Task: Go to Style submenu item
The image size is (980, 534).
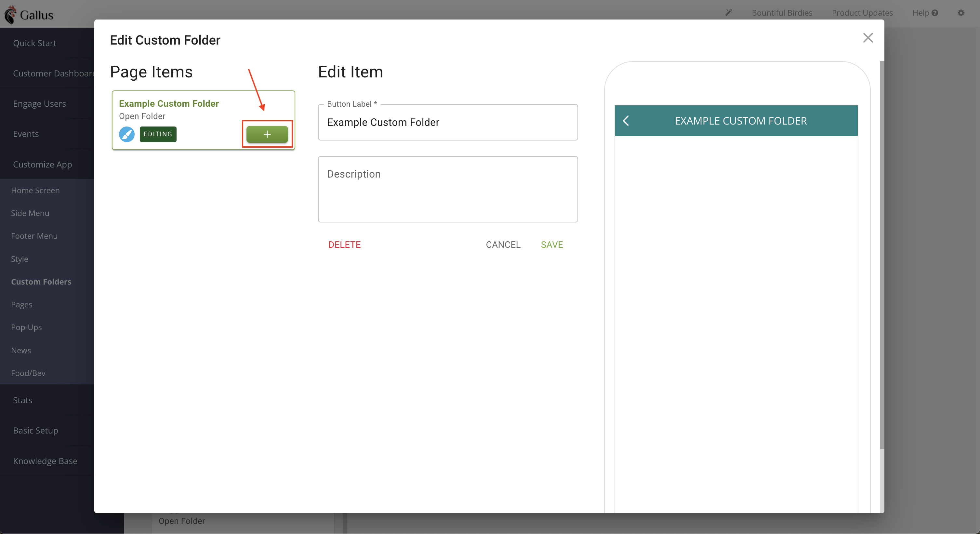Action: pyautogui.click(x=20, y=259)
